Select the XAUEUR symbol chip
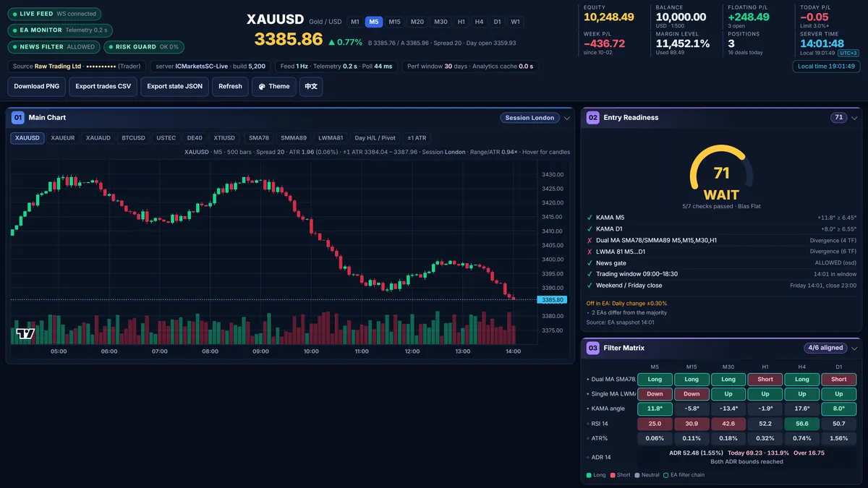The image size is (868, 488). 63,137
